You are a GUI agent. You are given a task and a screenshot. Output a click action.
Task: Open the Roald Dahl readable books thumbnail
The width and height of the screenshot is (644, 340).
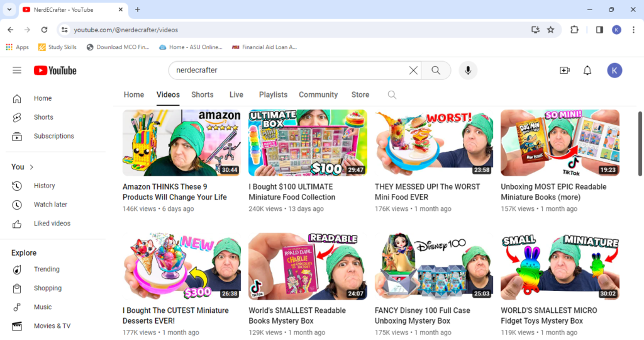coord(308,266)
